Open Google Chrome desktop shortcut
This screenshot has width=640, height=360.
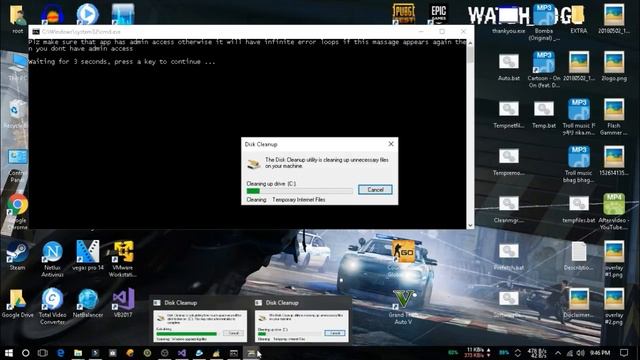[x=17, y=211]
